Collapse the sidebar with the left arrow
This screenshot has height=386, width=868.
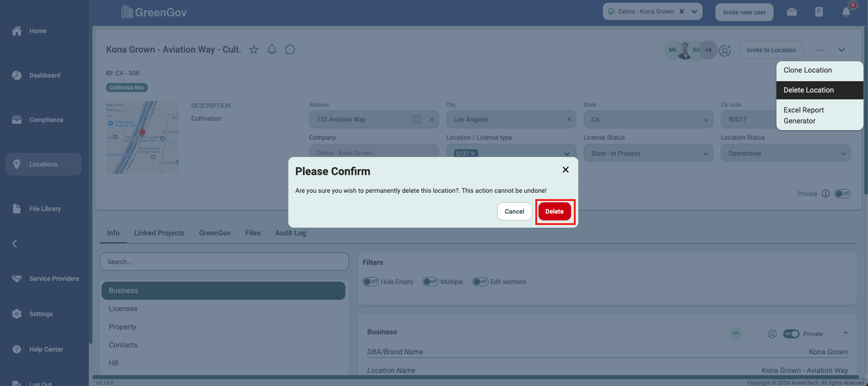point(15,244)
